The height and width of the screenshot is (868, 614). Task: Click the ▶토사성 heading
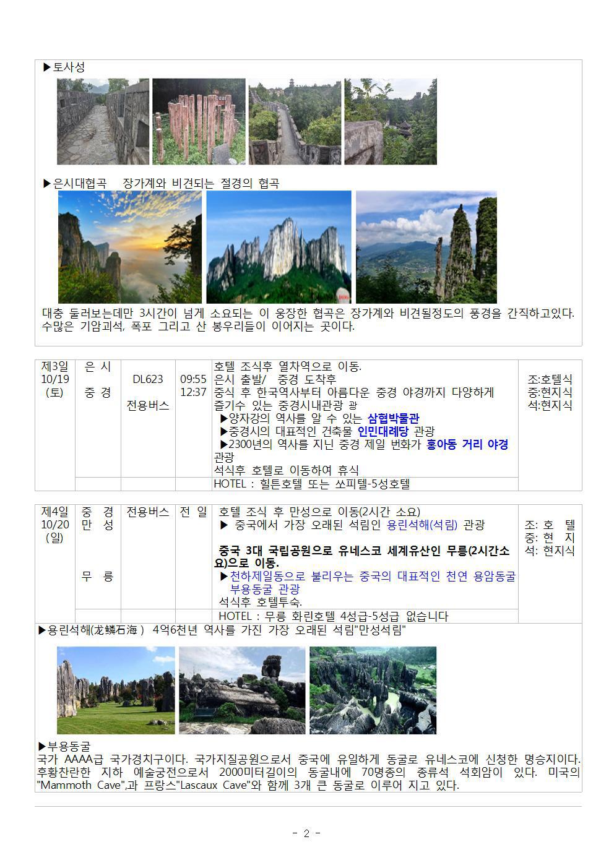click(64, 67)
